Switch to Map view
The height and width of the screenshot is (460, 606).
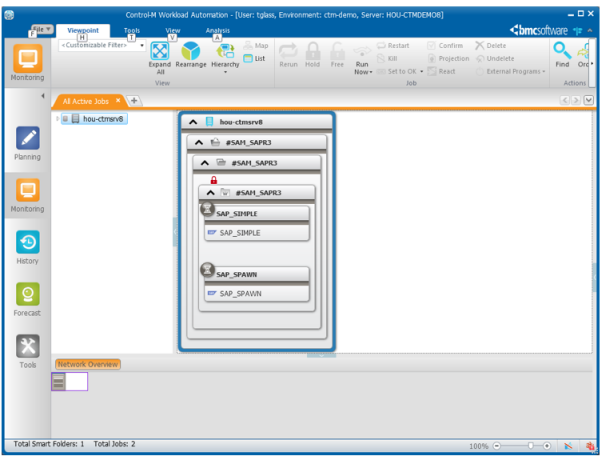[x=256, y=46]
